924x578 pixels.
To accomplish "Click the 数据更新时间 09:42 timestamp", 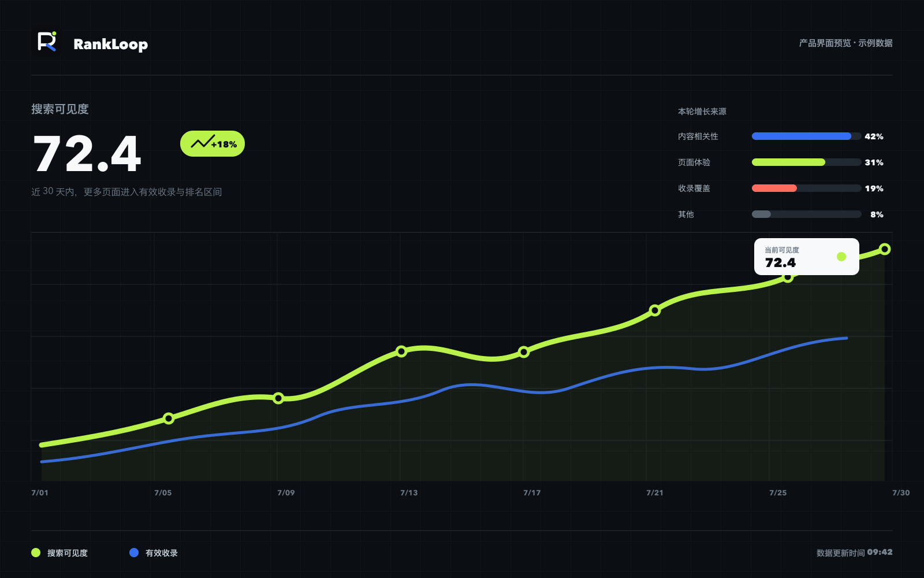I will 855,553.
